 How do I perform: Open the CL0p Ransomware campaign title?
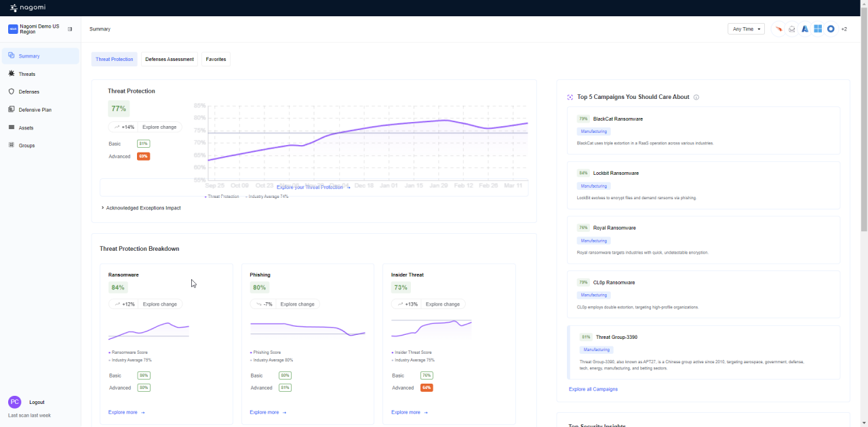pos(616,283)
